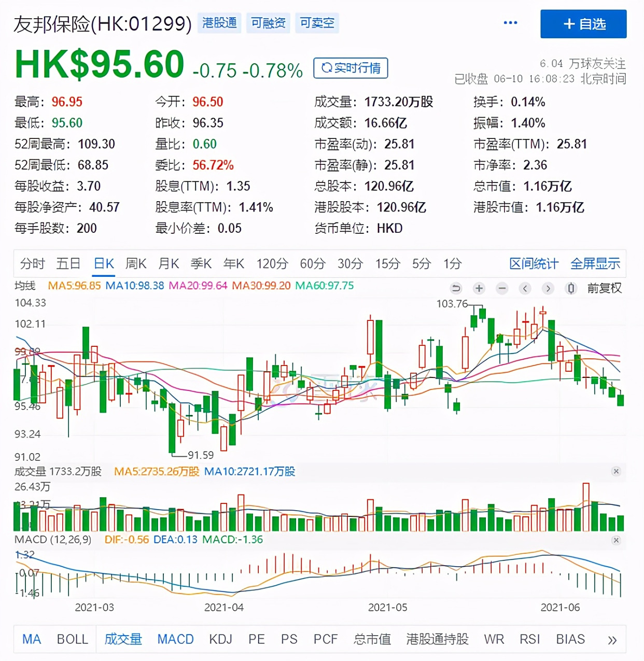Enable the BIAS indicator
The image size is (644, 661).
coord(570,639)
